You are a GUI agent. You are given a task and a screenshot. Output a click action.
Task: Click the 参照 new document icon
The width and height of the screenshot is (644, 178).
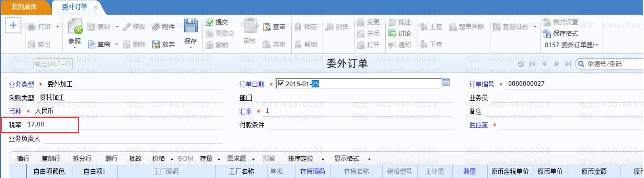pyautogui.click(x=75, y=26)
